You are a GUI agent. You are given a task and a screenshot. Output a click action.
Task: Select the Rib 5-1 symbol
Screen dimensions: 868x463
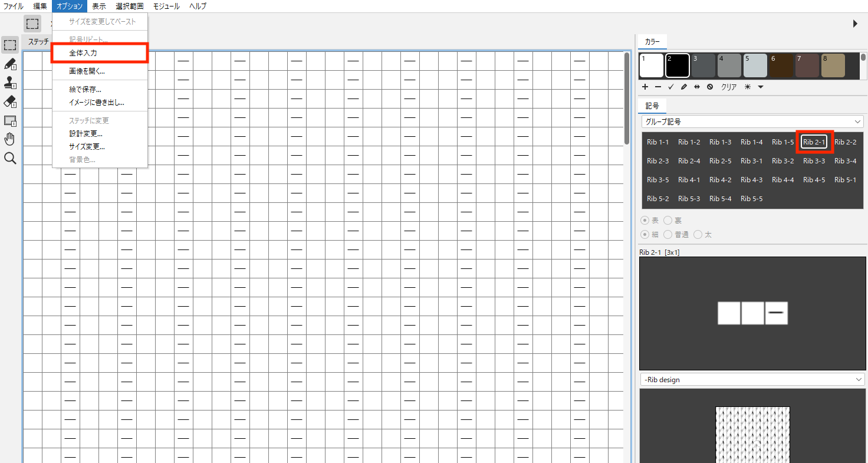tap(845, 180)
